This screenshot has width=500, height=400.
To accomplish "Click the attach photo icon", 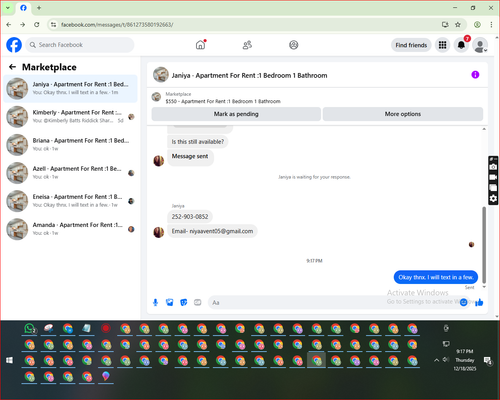I will click(170, 302).
